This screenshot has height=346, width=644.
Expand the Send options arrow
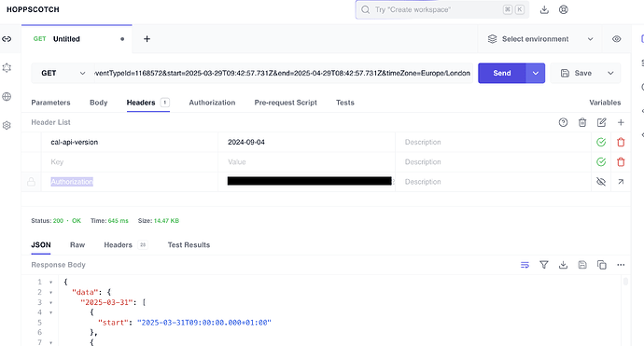tap(535, 73)
